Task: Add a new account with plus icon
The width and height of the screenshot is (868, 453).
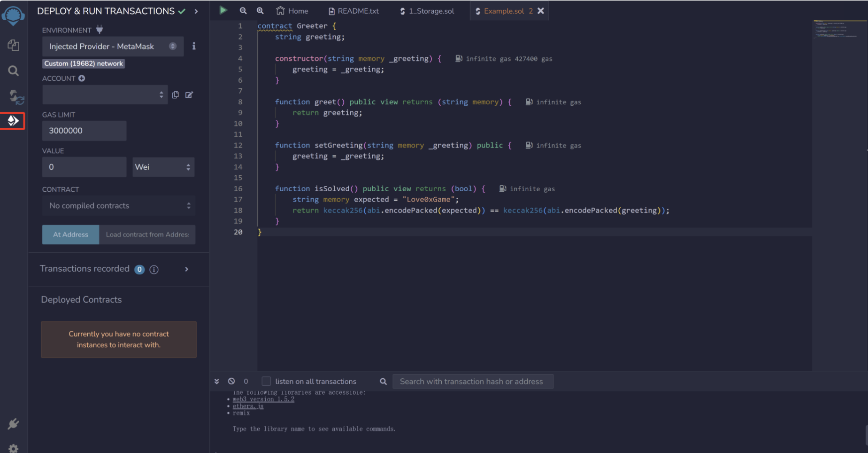Action: click(82, 78)
